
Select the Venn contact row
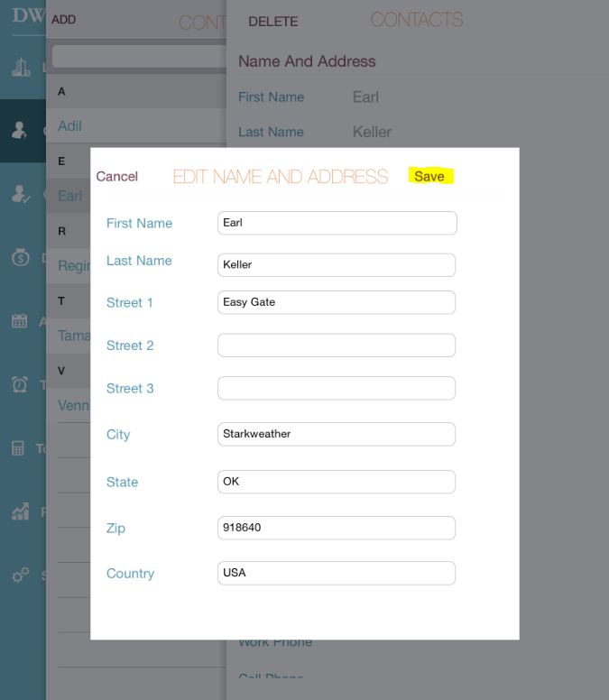coord(69,405)
